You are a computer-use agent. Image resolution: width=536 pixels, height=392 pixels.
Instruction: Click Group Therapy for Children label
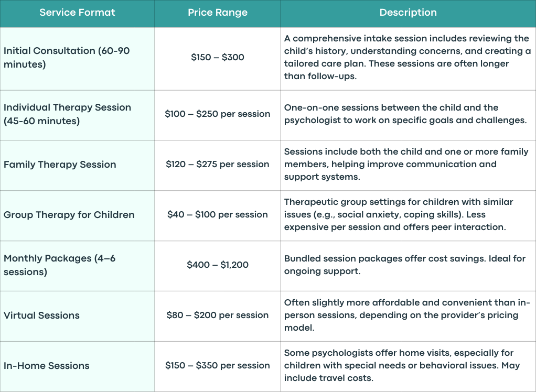coord(69,215)
